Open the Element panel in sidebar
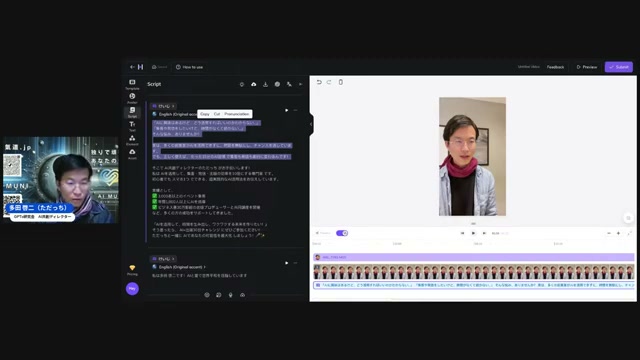This screenshot has height=360, width=640. click(132, 140)
